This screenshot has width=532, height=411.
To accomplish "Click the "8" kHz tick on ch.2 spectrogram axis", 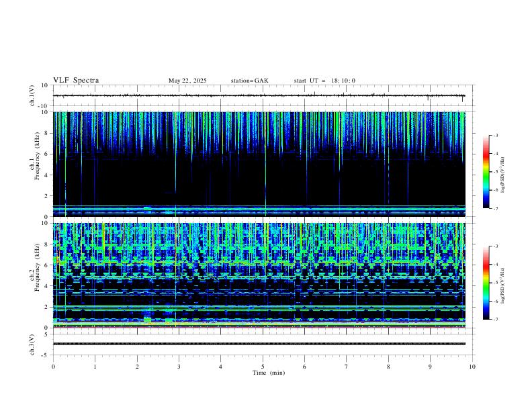I will [46, 244].
